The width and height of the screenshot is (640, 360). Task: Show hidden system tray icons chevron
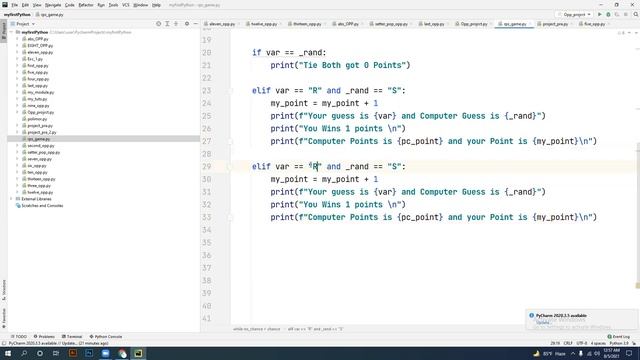(x=573, y=353)
